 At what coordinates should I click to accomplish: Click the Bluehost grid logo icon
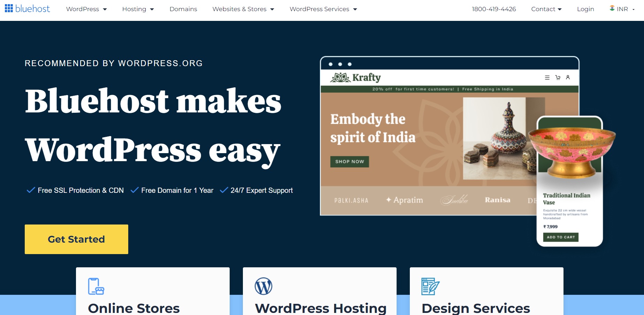coord(9,8)
